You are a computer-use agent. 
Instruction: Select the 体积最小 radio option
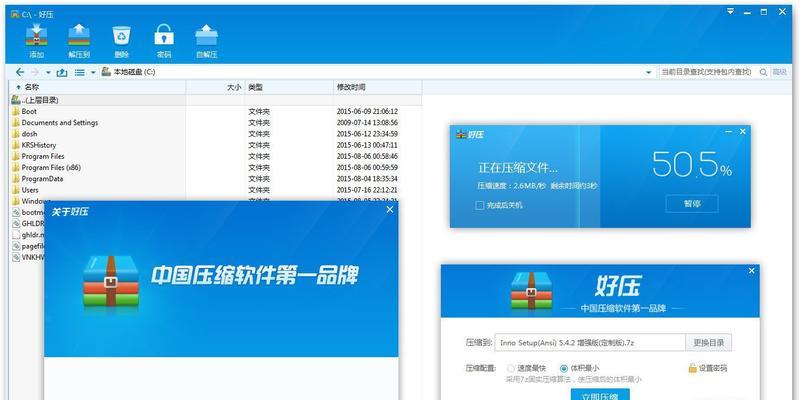[x=564, y=368]
